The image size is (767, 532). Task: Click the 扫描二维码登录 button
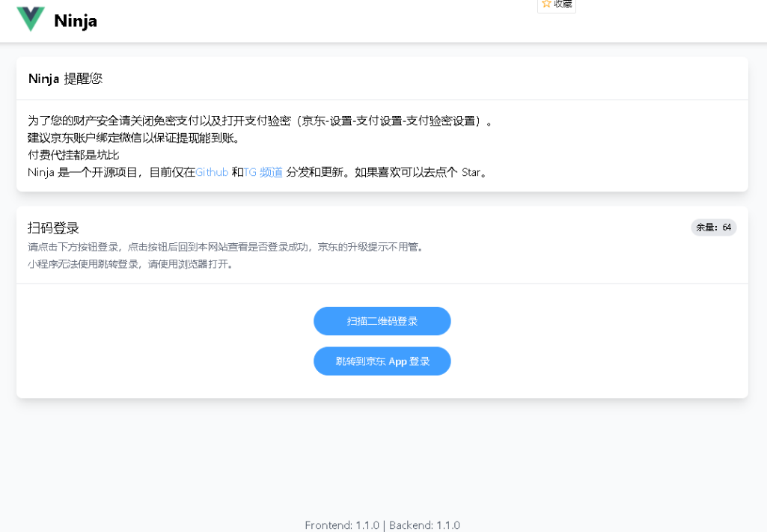point(382,320)
